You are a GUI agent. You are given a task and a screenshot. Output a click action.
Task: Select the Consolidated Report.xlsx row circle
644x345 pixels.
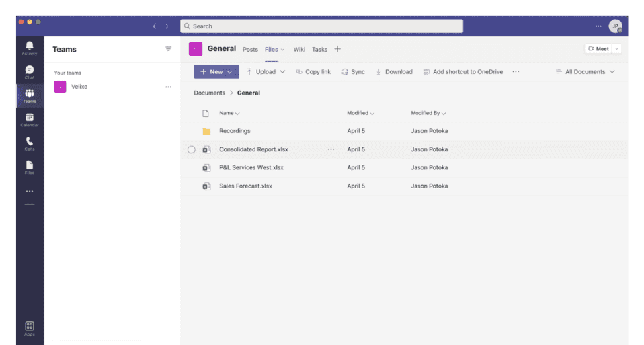coord(192,149)
